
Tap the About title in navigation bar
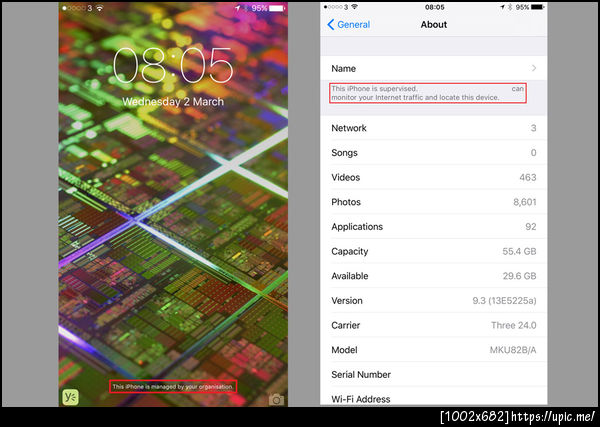point(434,24)
